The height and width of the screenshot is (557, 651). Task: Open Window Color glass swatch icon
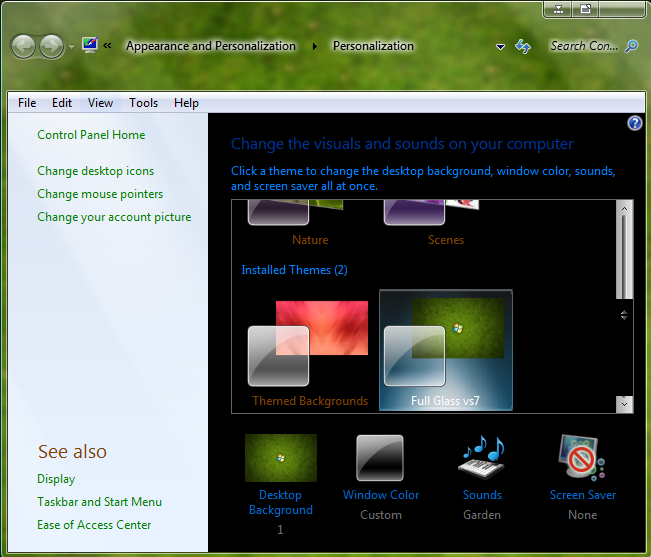(380, 458)
